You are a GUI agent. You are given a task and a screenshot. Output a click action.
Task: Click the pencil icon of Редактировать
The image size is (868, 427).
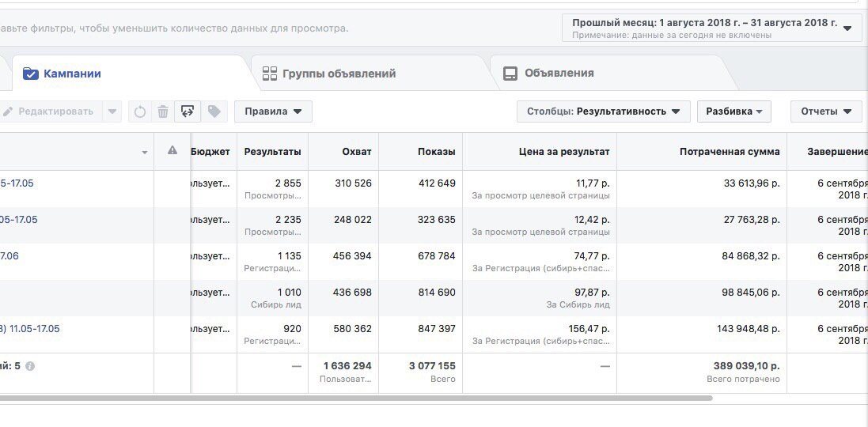coord(7,111)
